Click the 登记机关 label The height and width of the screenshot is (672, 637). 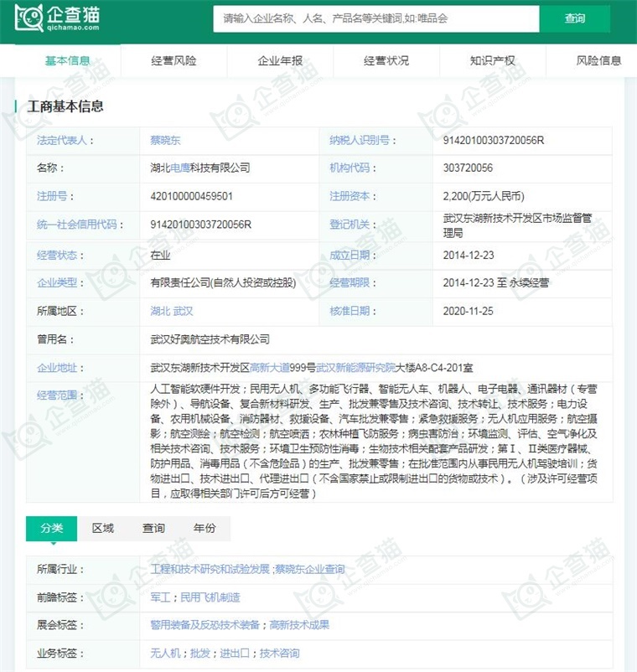tap(350, 225)
